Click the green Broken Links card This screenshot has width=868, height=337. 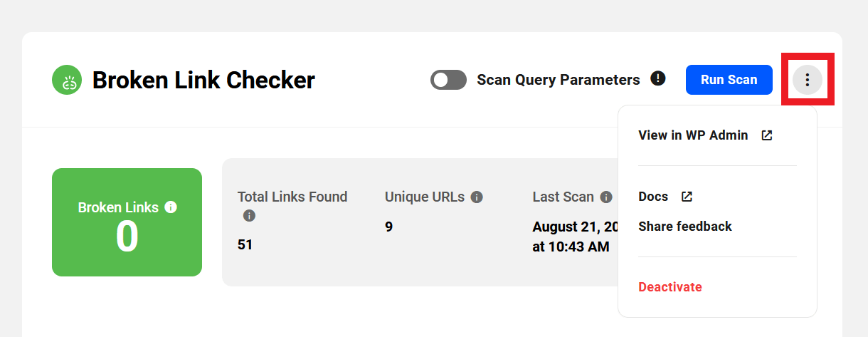coord(127,222)
